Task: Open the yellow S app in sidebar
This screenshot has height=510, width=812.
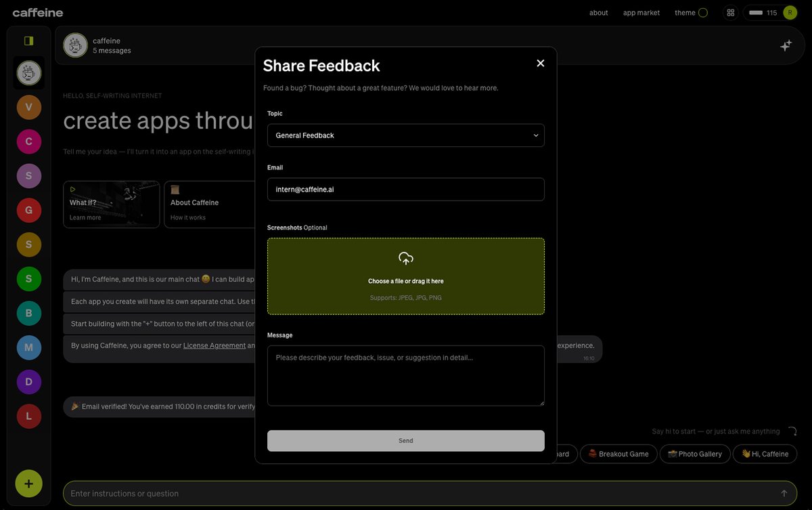Action: (29, 245)
